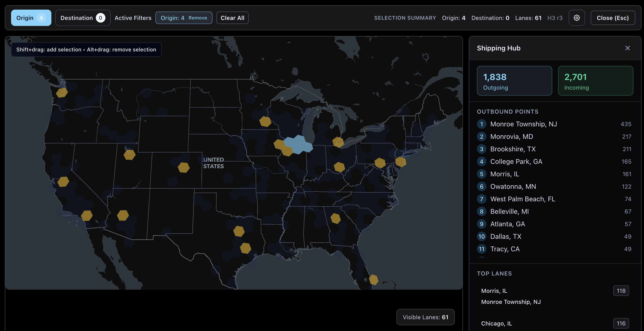Open the H3 r3 resolution selector
The height and width of the screenshot is (331, 644).
[x=555, y=18]
